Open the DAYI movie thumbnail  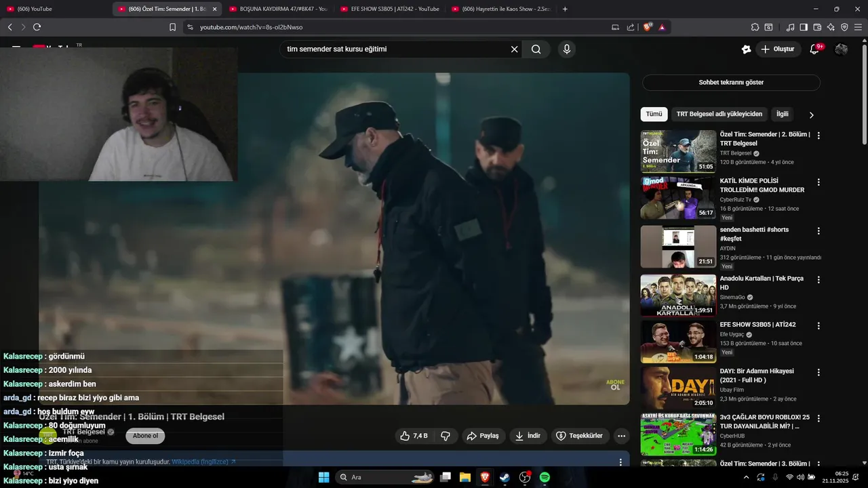(678, 387)
